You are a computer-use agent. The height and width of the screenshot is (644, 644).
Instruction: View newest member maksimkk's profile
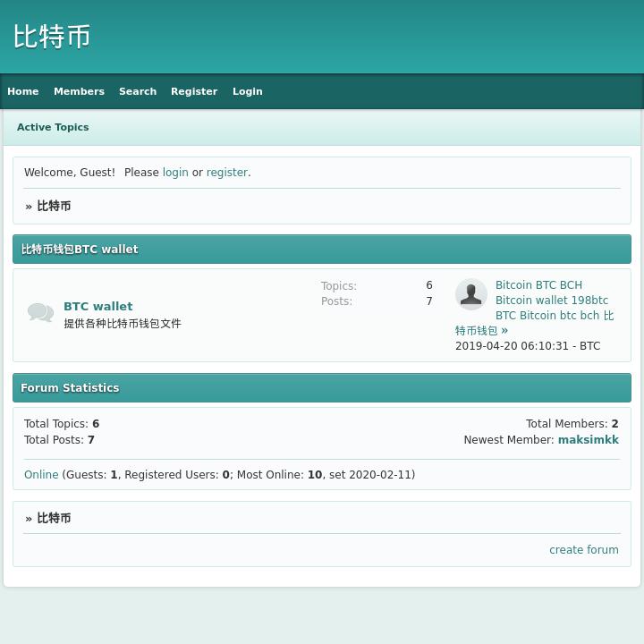(x=588, y=440)
